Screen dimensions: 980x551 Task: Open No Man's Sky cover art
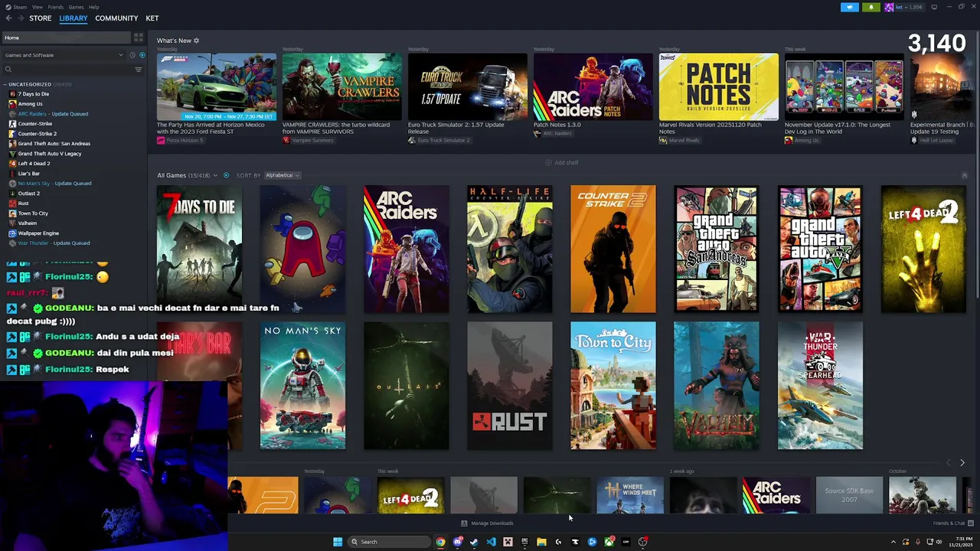pos(302,386)
